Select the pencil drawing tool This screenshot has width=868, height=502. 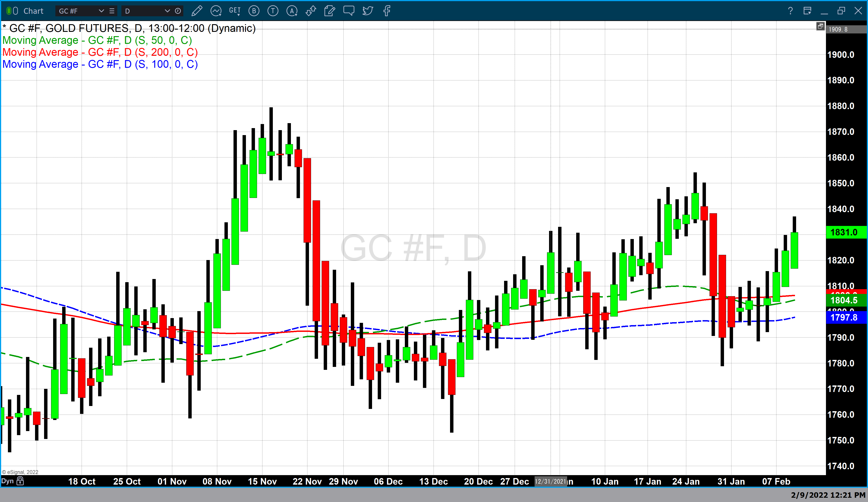[197, 11]
